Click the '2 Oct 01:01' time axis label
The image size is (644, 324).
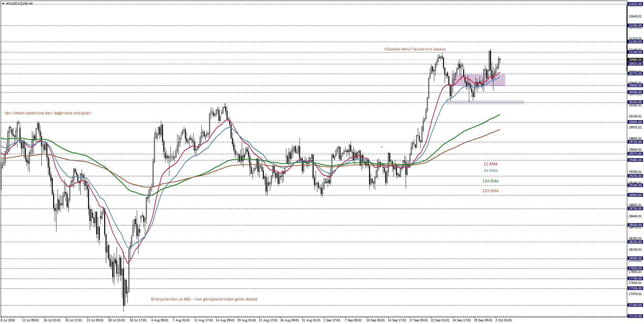pyautogui.click(x=504, y=320)
